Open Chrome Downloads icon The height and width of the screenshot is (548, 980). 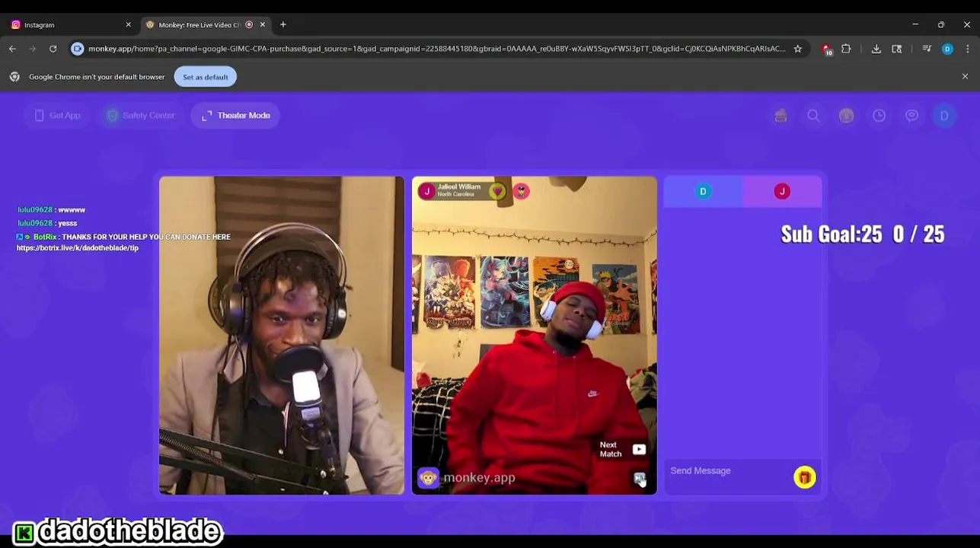876,49
